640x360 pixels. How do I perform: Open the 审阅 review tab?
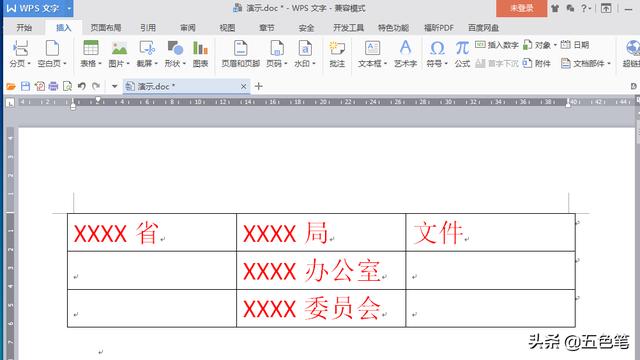(x=188, y=28)
